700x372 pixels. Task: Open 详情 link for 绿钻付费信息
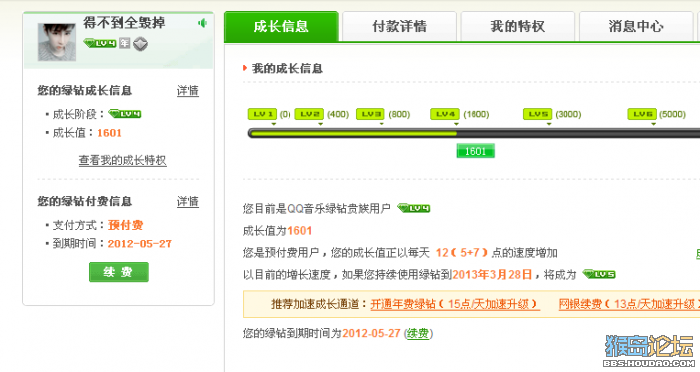tap(188, 201)
